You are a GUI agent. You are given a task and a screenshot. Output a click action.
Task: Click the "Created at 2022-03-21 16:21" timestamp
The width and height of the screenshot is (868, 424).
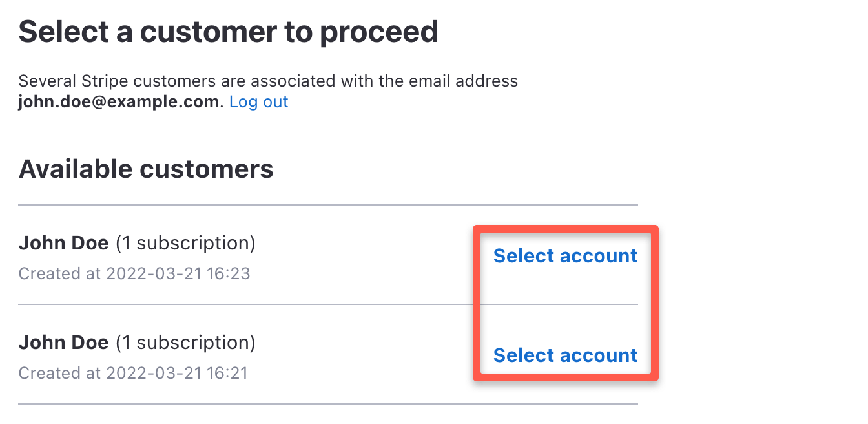133,373
